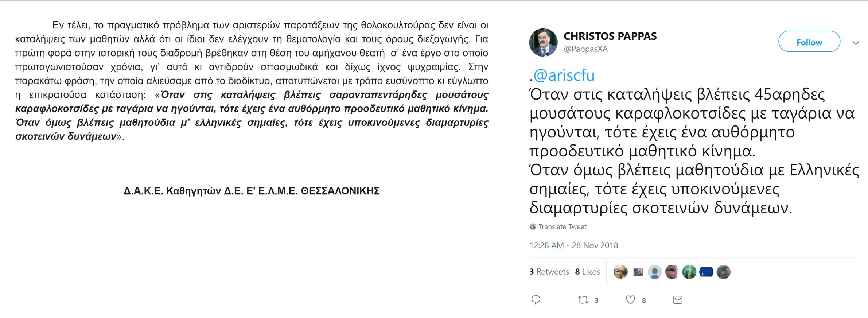Open the ancient helmet liker avatar
Viewport: 868px width, 318px height.
tap(723, 272)
